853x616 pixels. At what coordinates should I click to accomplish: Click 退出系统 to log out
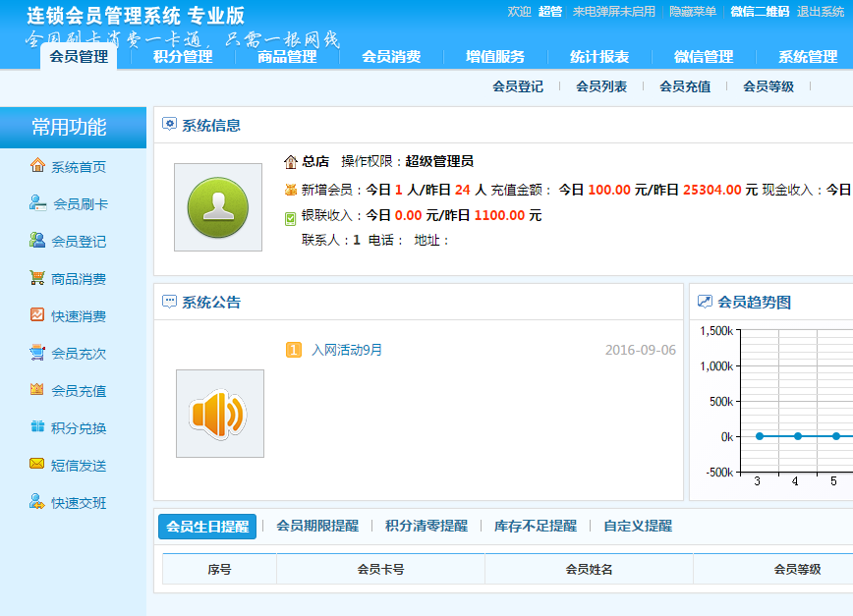[x=821, y=12]
